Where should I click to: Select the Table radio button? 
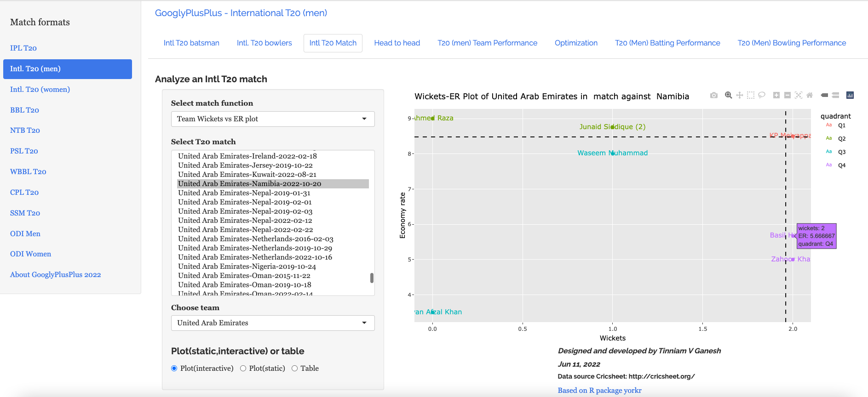click(294, 369)
